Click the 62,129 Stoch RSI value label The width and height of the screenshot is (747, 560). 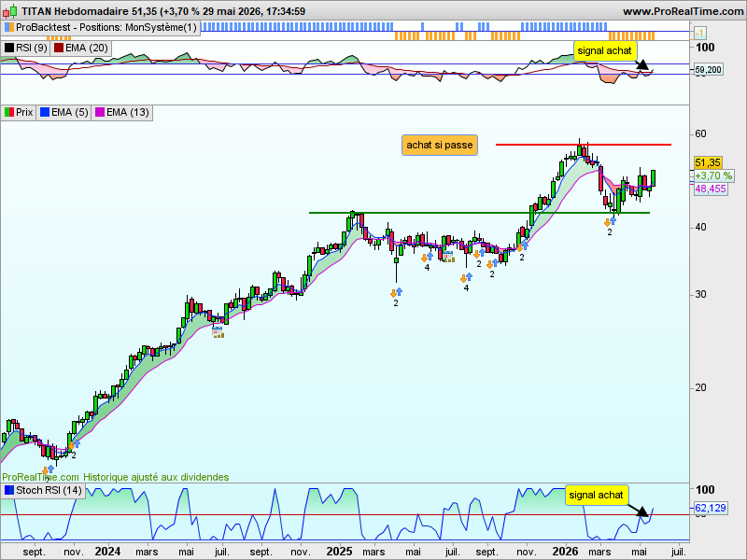711,509
